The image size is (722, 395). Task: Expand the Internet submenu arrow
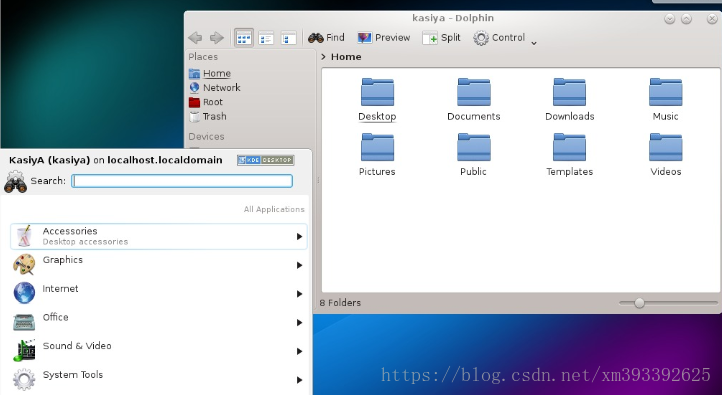[299, 294]
